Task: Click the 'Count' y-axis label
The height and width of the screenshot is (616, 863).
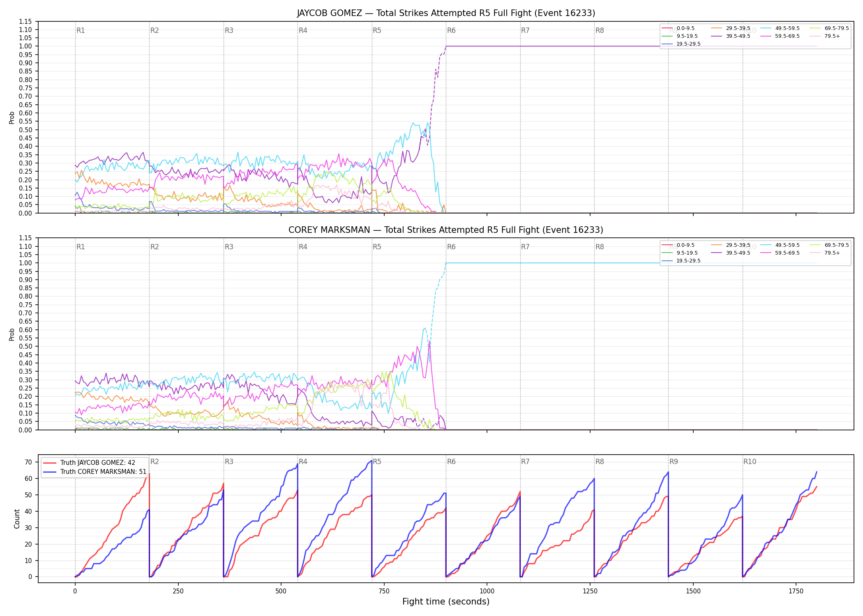Action: pyautogui.click(x=17, y=519)
